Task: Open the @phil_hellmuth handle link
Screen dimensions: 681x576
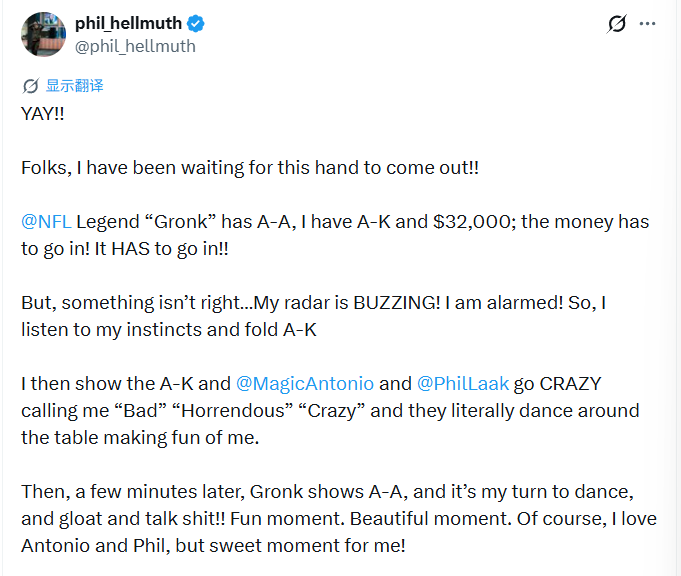Action: tap(135, 46)
